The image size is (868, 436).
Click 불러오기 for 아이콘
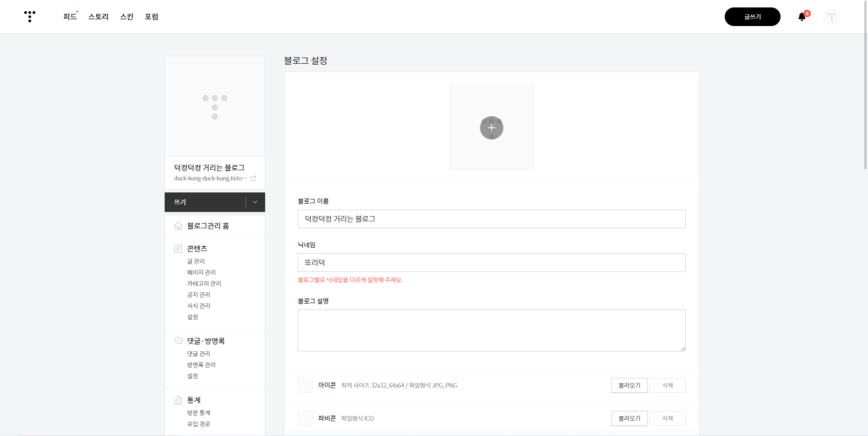629,385
